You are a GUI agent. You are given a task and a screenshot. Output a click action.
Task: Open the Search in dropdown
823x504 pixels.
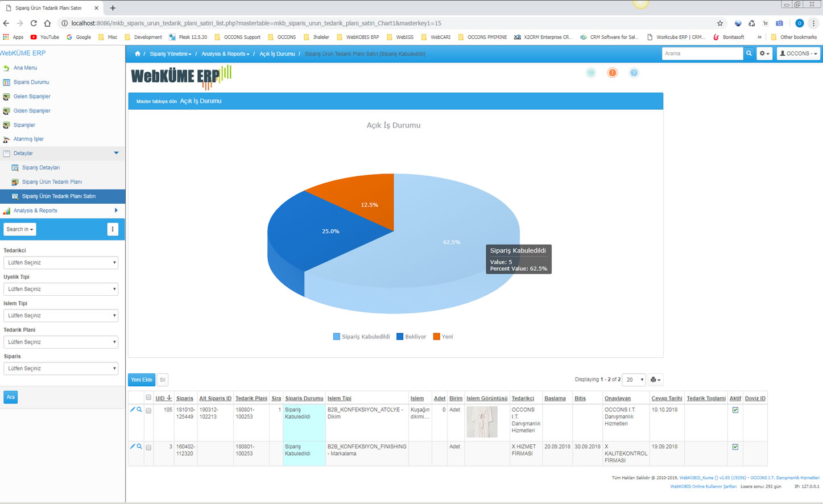(20, 229)
